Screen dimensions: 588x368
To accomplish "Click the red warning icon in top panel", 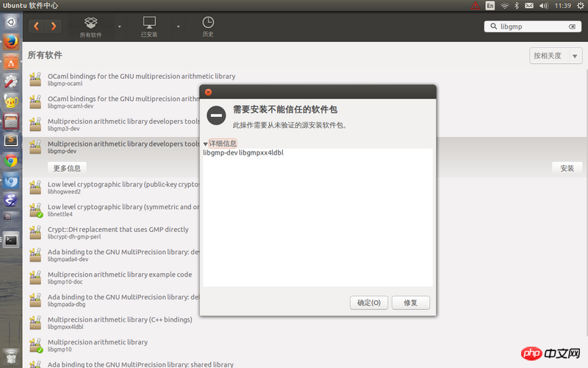I will pos(475,6).
